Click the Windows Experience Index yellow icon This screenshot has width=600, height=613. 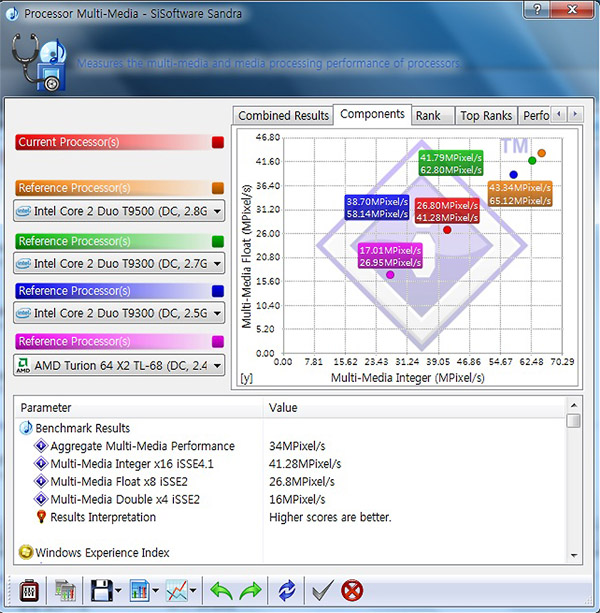[26, 552]
